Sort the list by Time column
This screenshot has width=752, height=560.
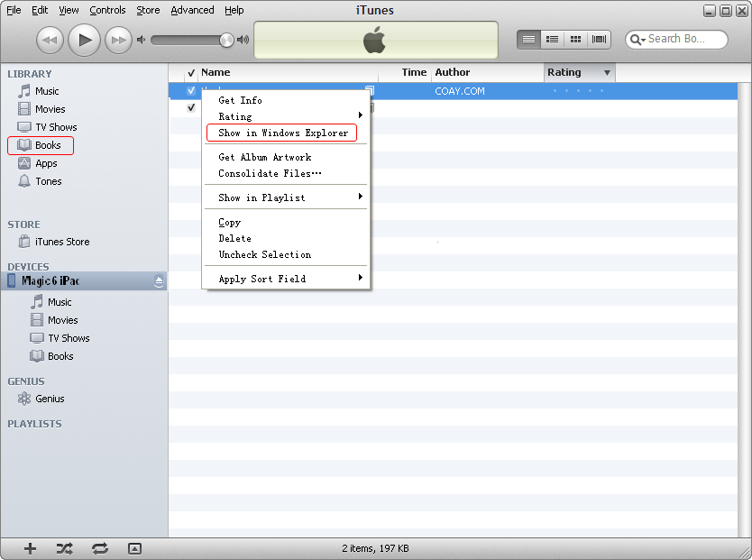pos(405,72)
